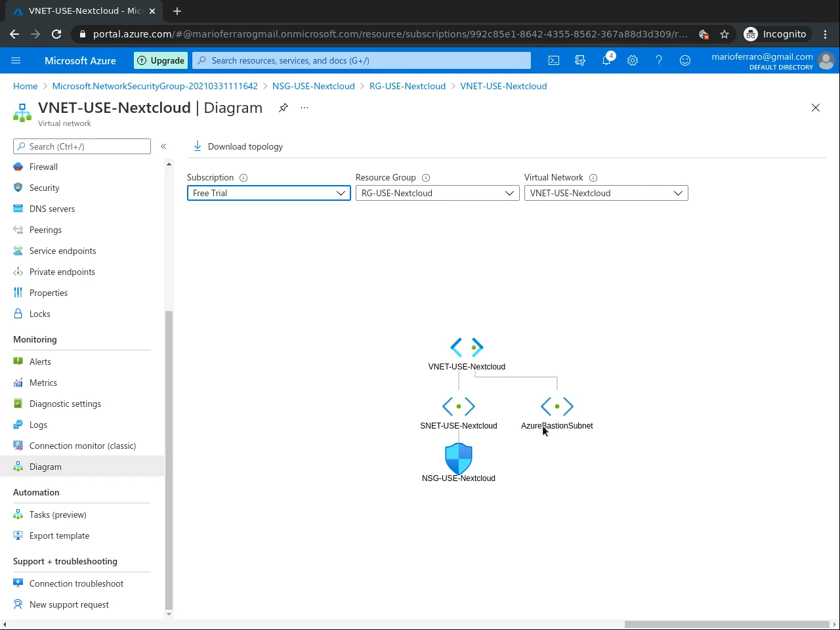Open the Virtual Network dropdown
The height and width of the screenshot is (630, 840).
[606, 193]
